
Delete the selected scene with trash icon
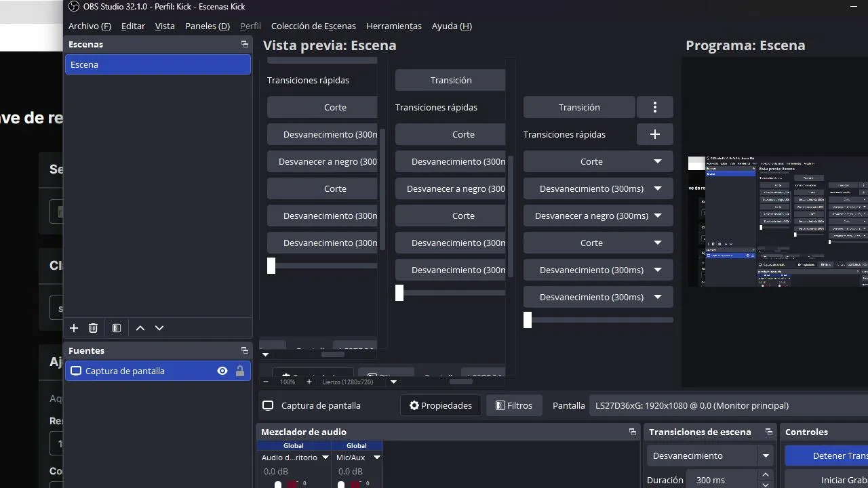(x=94, y=328)
